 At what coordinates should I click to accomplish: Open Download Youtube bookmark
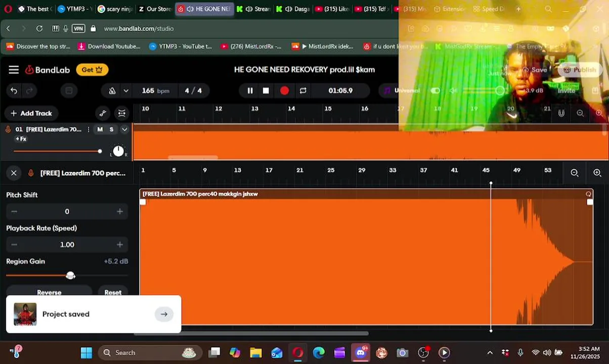(x=109, y=47)
